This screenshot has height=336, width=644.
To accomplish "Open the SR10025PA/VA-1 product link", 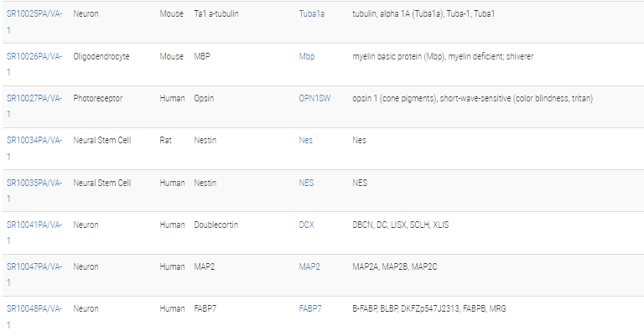I will pyautogui.click(x=34, y=22).
